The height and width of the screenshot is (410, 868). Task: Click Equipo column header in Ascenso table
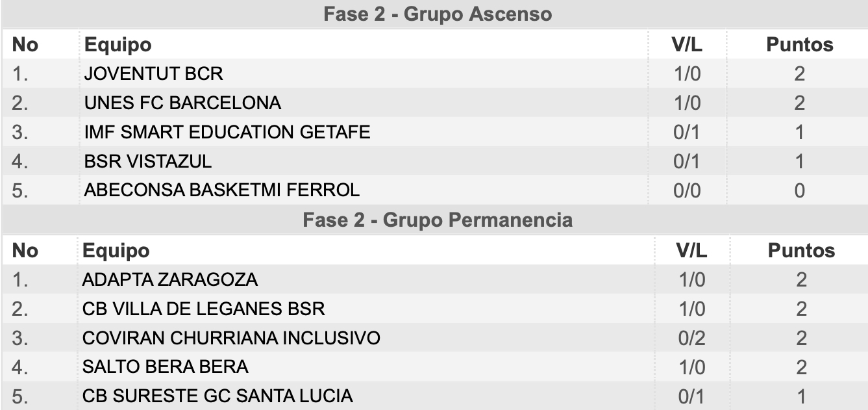coord(118,45)
